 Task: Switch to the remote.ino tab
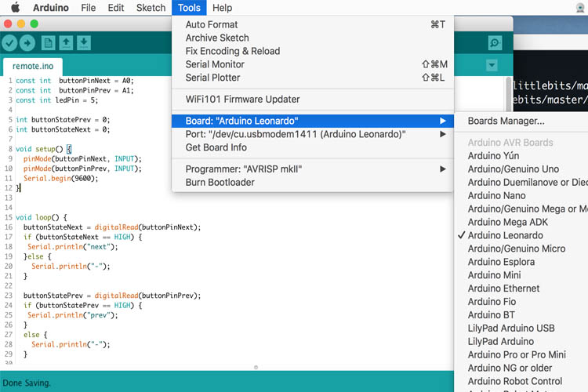pos(33,67)
